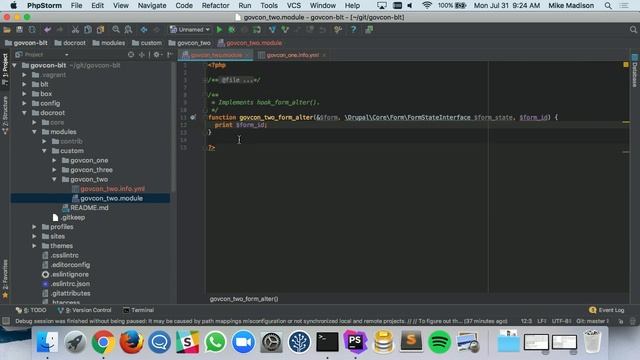Toggle the Favorites side tool tab
Viewport: 640px width, 360px height.
5,279
